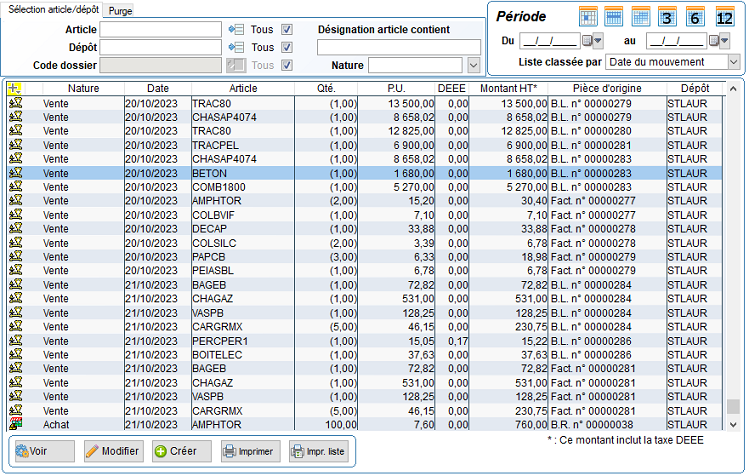
Task: Click the first calendar period icon
Action: pos(588,16)
